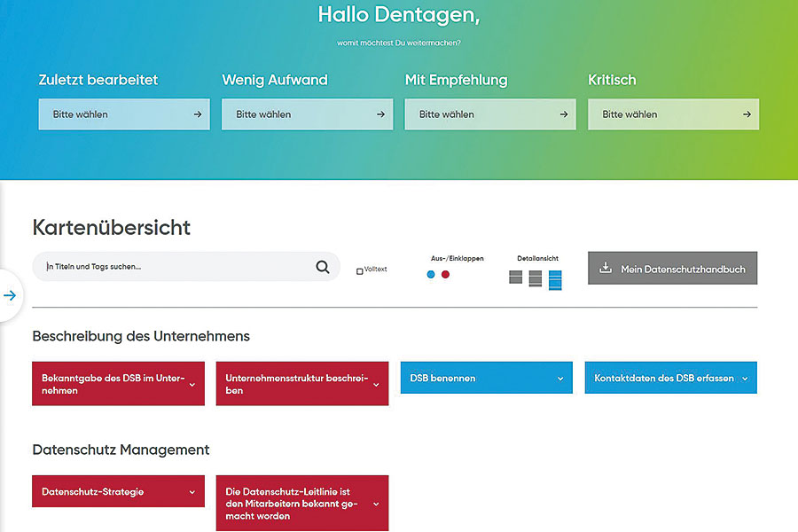The width and height of the screenshot is (798, 532).
Task: Select the middle Detailansicht layout icon
Action: tap(536, 278)
